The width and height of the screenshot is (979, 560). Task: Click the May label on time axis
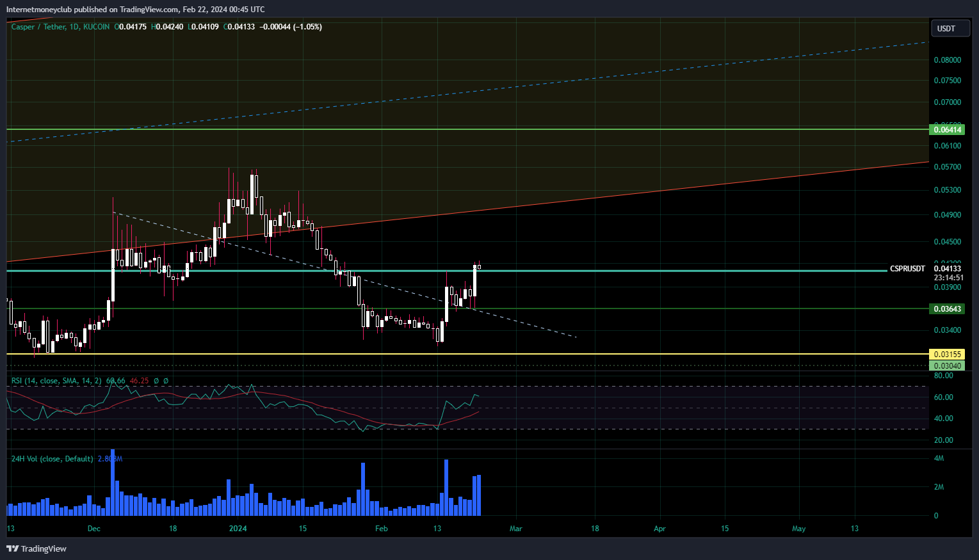tap(798, 529)
